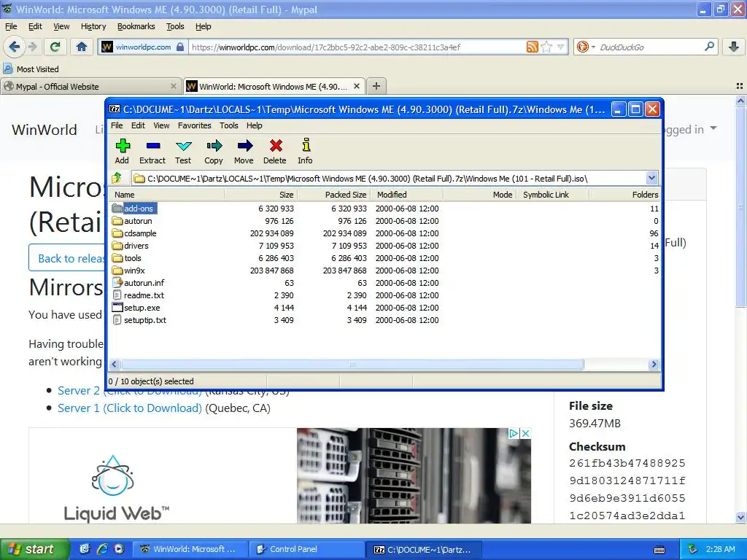Select the autorun.inf file row
Image resolution: width=747 pixels, height=560 pixels.
click(384, 283)
